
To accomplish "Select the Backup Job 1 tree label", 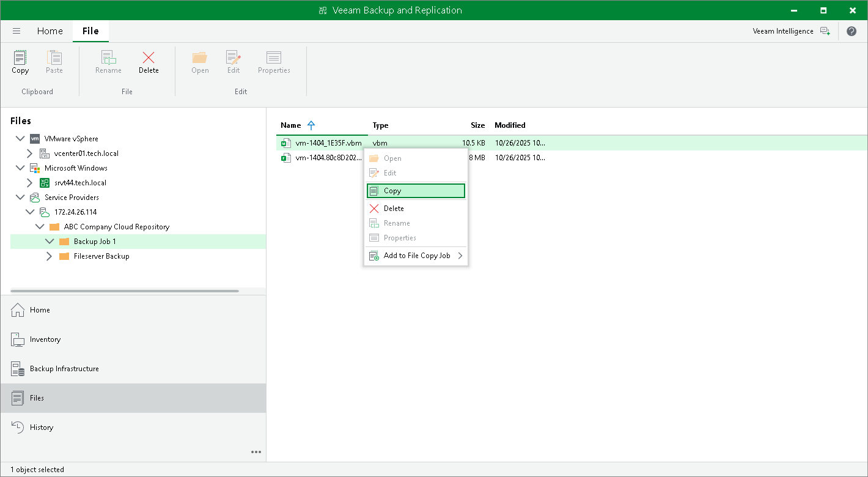I will tap(95, 242).
